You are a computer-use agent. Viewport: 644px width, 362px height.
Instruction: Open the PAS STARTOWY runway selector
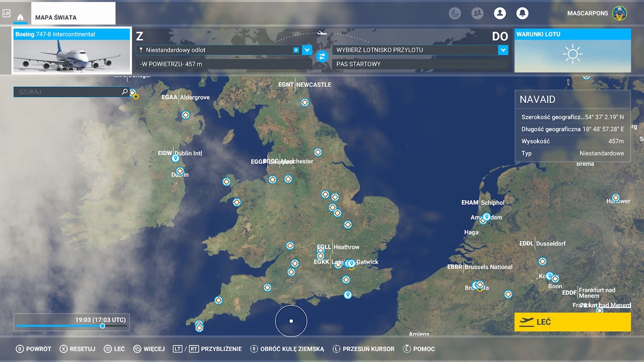coord(420,64)
